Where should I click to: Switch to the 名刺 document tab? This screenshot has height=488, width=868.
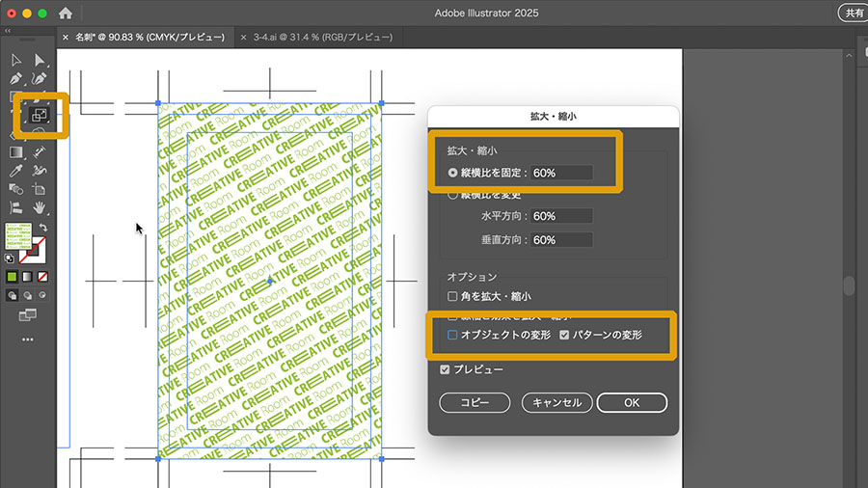tap(149, 37)
